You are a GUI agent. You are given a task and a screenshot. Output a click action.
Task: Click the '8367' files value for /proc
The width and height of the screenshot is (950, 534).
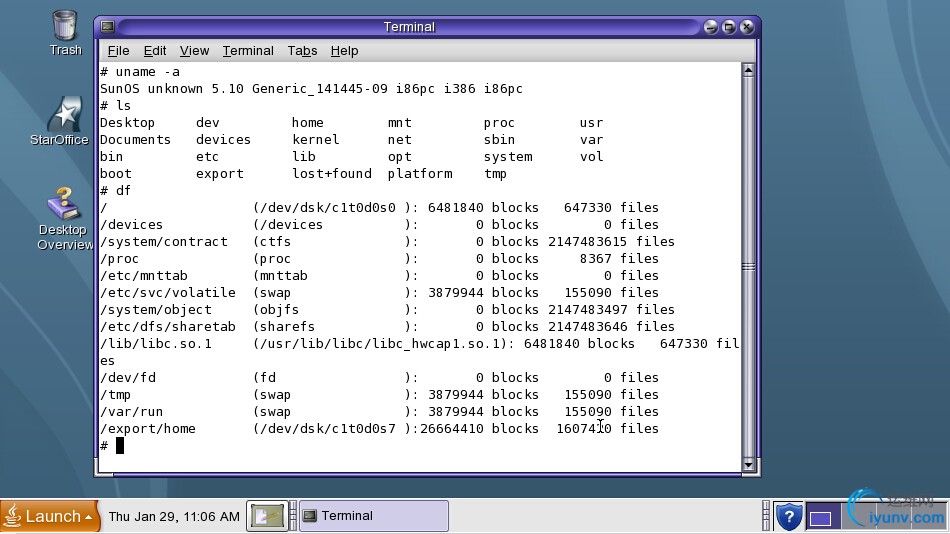coord(596,258)
